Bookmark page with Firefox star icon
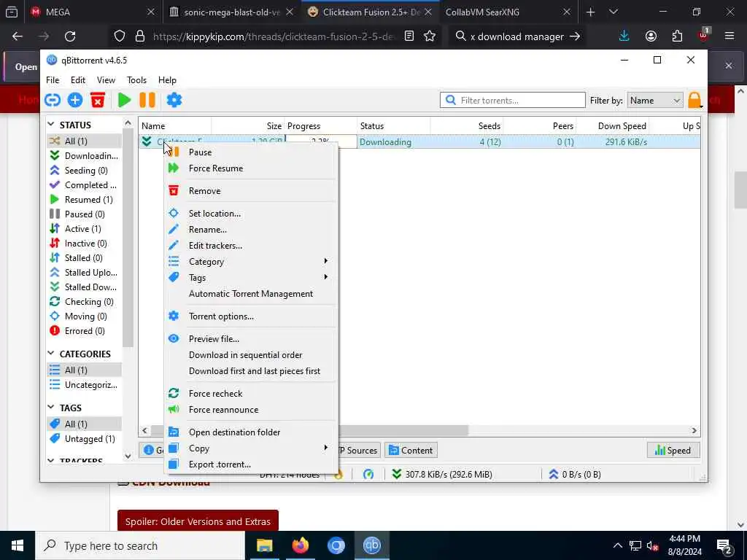The width and height of the screenshot is (747, 560). (x=430, y=36)
